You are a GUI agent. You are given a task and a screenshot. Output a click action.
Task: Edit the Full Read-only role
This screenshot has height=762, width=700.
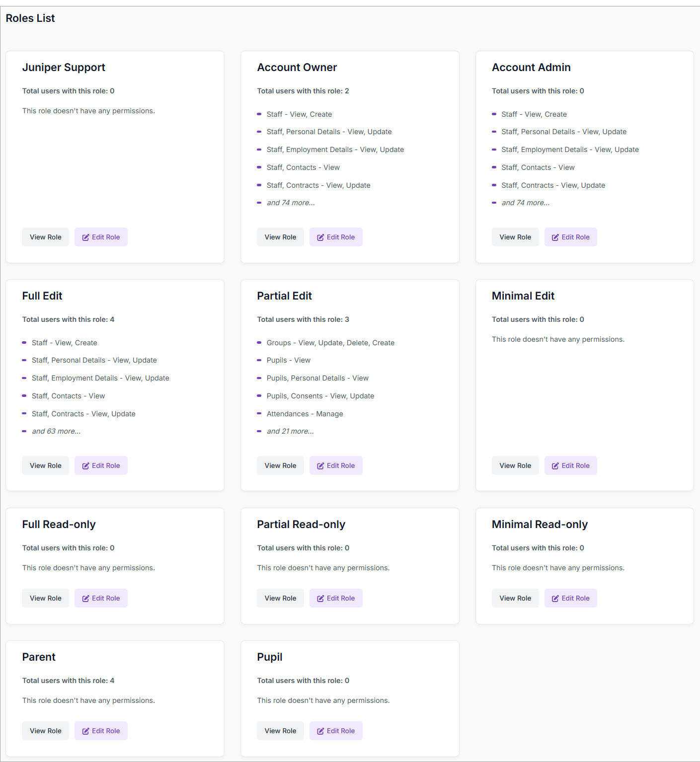coord(101,598)
